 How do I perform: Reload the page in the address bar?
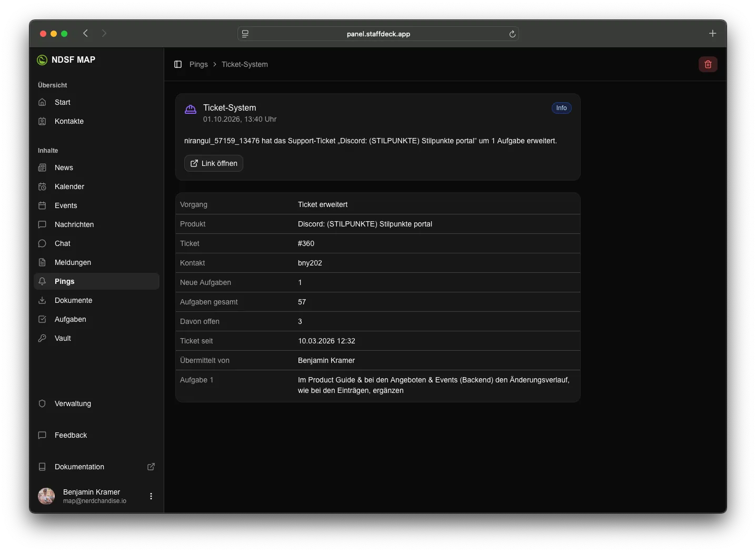click(512, 34)
